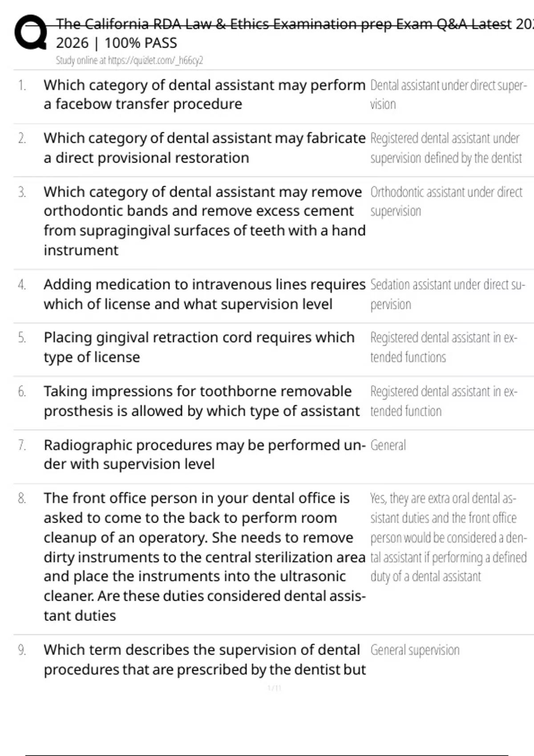This screenshot has height=756, width=534.
Task: Click the answer 'General' for question 7
Action: (388, 445)
